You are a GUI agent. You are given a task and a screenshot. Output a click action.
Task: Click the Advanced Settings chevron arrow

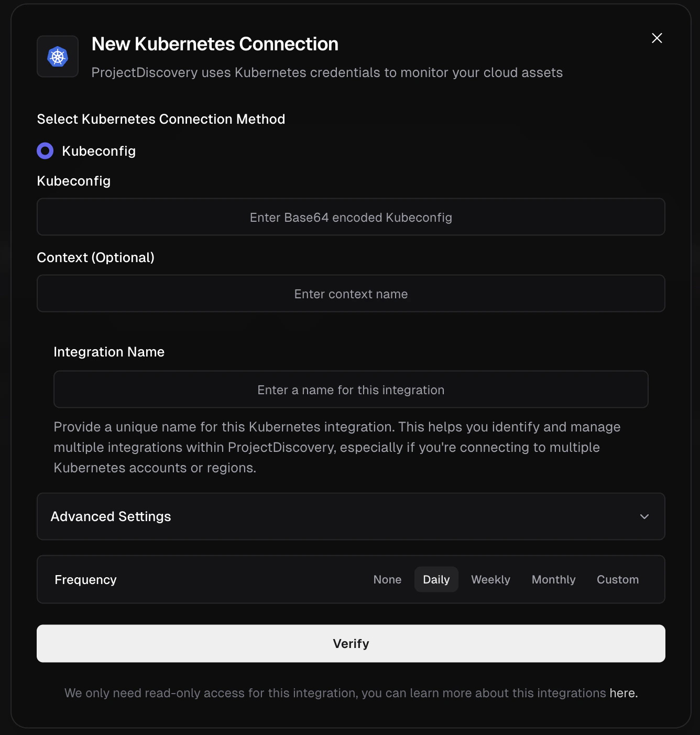tap(644, 516)
